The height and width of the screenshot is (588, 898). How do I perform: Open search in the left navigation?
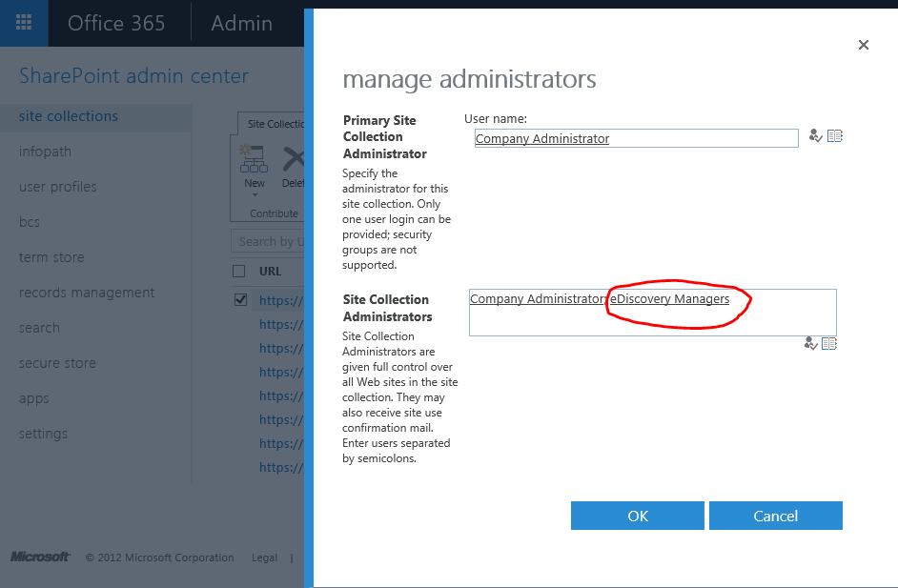(39, 328)
